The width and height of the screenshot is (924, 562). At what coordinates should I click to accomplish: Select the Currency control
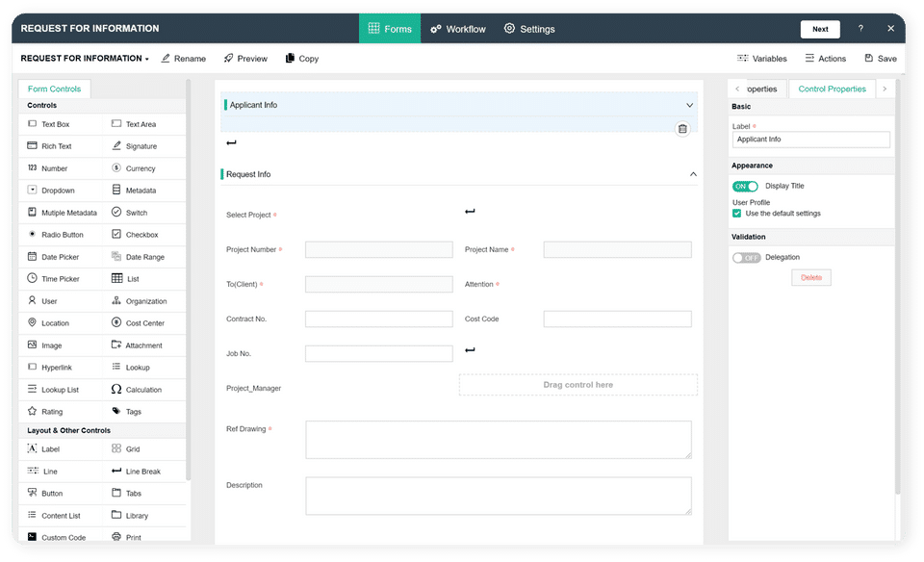pos(133,167)
